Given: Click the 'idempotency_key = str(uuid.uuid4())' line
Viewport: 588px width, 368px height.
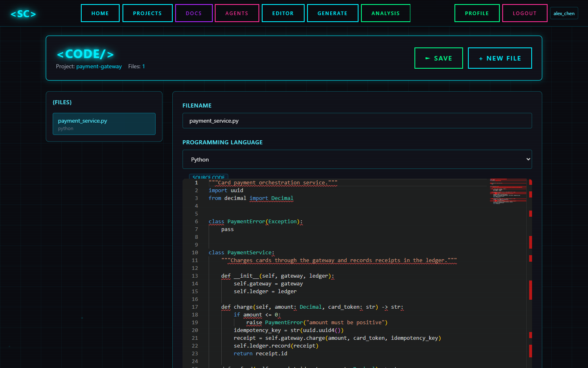Looking at the screenshot, I should click(x=289, y=330).
